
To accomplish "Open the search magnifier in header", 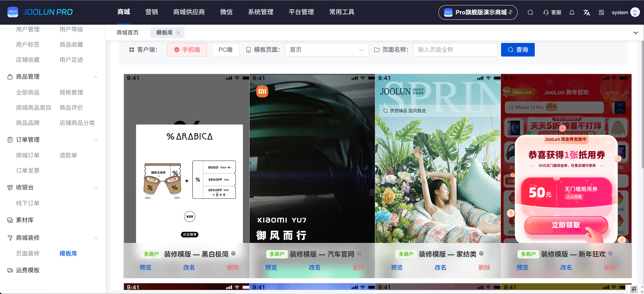I will coord(530,13).
